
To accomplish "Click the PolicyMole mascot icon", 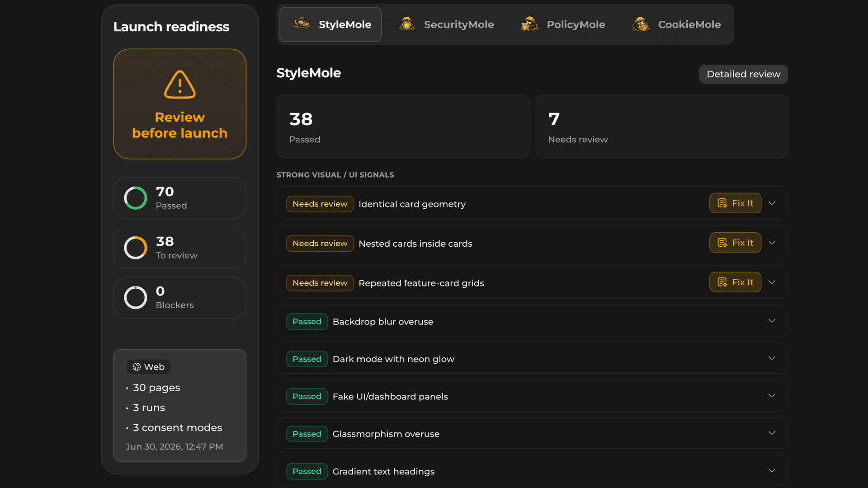I will pyautogui.click(x=529, y=24).
